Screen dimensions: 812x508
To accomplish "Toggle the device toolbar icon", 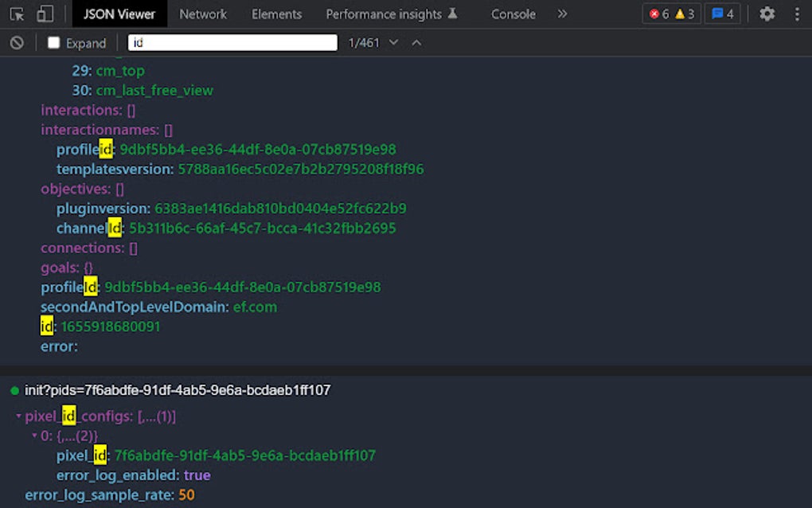I will (45, 14).
